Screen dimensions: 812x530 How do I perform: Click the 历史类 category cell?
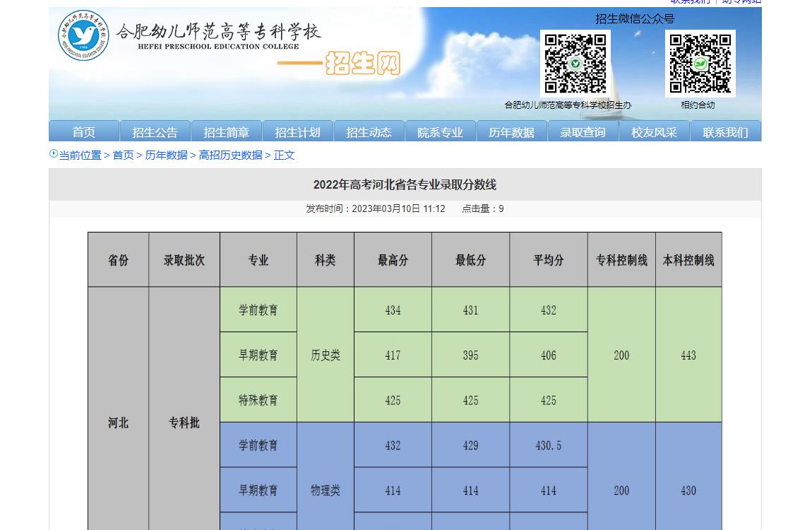tap(326, 355)
